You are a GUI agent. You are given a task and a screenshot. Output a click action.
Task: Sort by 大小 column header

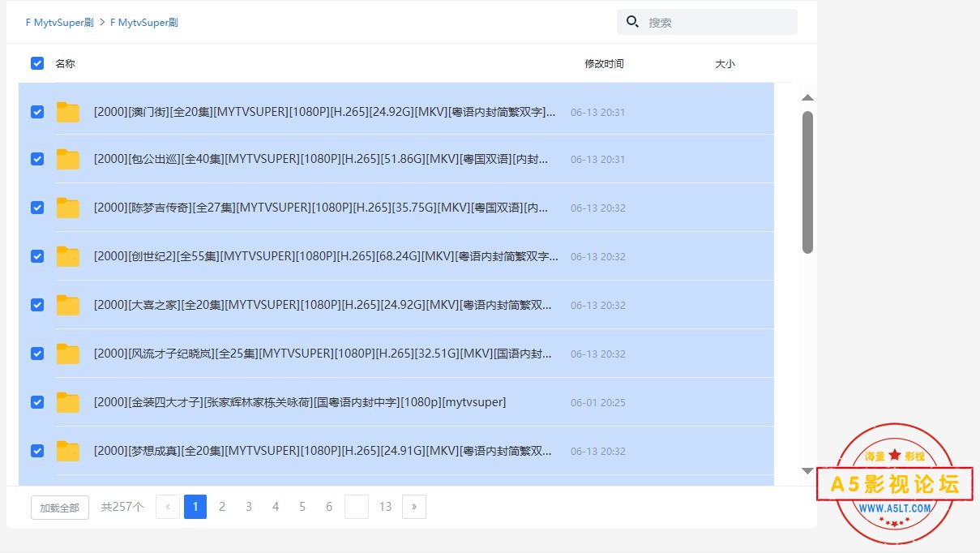725,63
